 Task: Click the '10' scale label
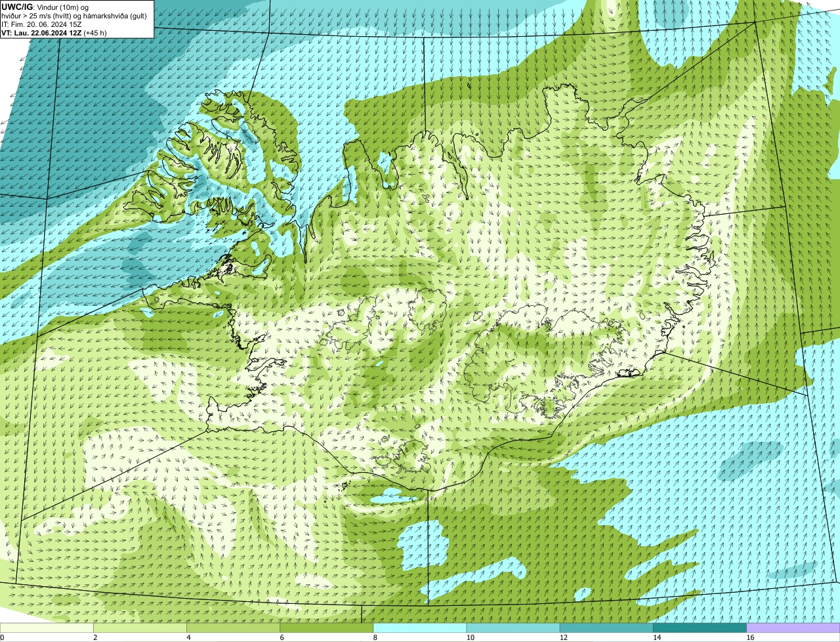[x=471, y=637]
